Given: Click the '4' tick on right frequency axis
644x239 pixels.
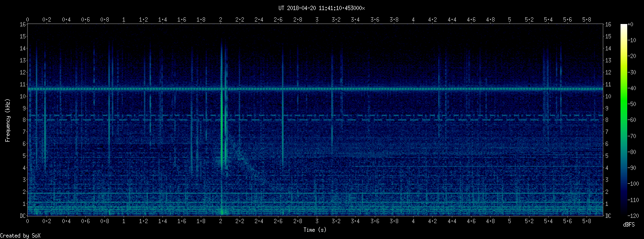Looking at the screenshot, I should [607, 168].
